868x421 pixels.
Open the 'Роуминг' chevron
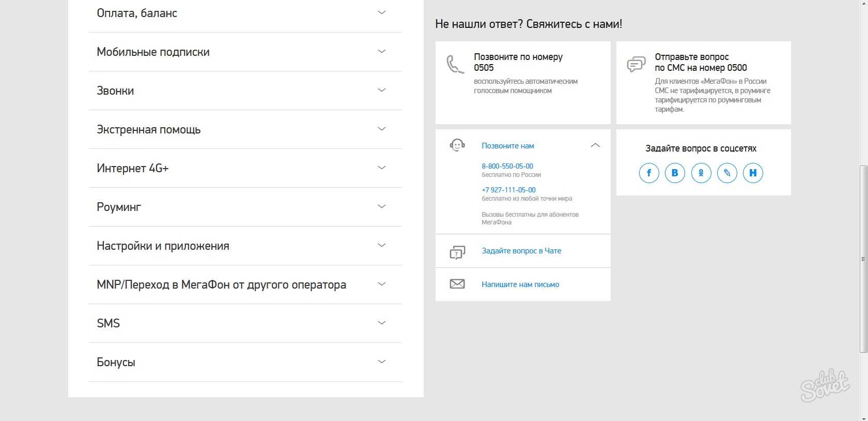pos(382,206)
